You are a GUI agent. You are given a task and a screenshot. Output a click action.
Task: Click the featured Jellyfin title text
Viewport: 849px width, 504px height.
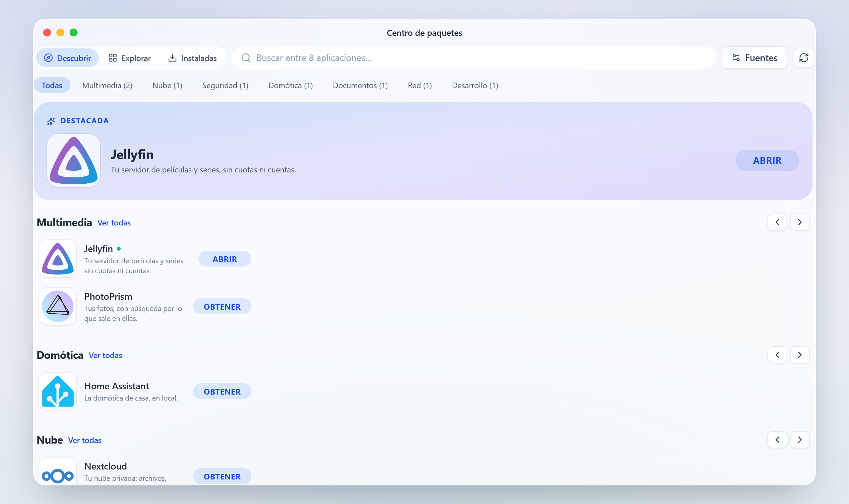click(132, 155)
